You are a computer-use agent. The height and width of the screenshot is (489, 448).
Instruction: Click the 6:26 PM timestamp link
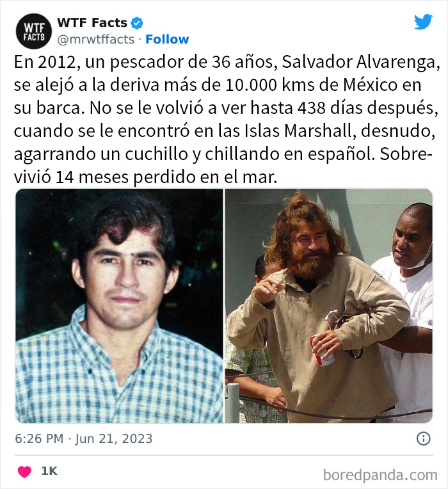click(39, 439)
